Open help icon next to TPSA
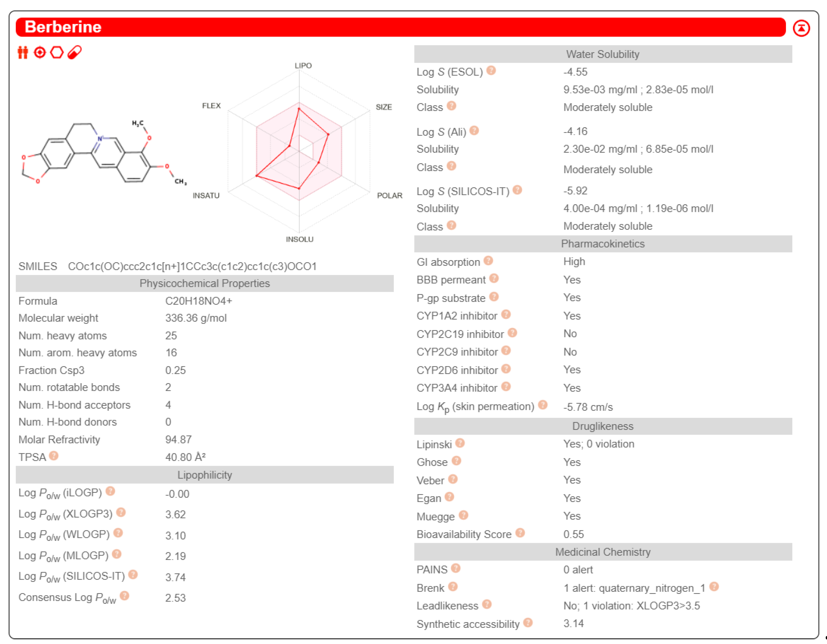This screenshot has width=827, height=644. (54, 456)
